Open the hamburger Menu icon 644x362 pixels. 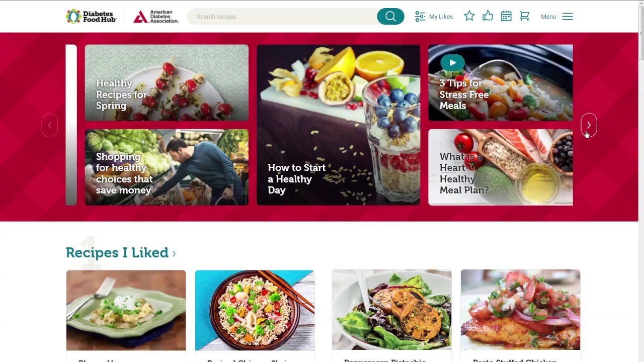click(568, 17)
